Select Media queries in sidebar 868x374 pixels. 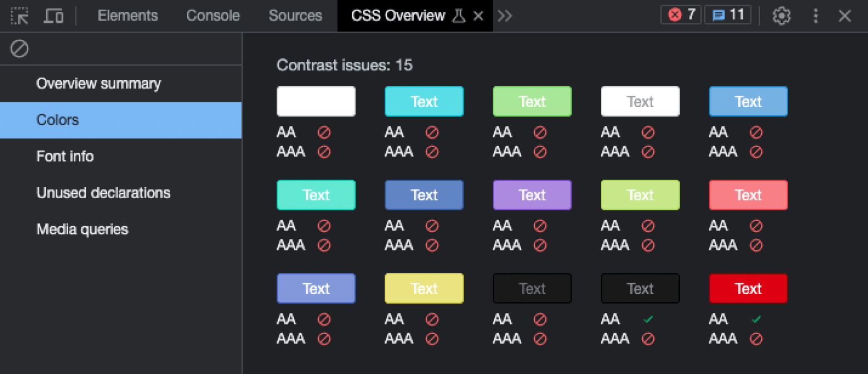(82, 229)
